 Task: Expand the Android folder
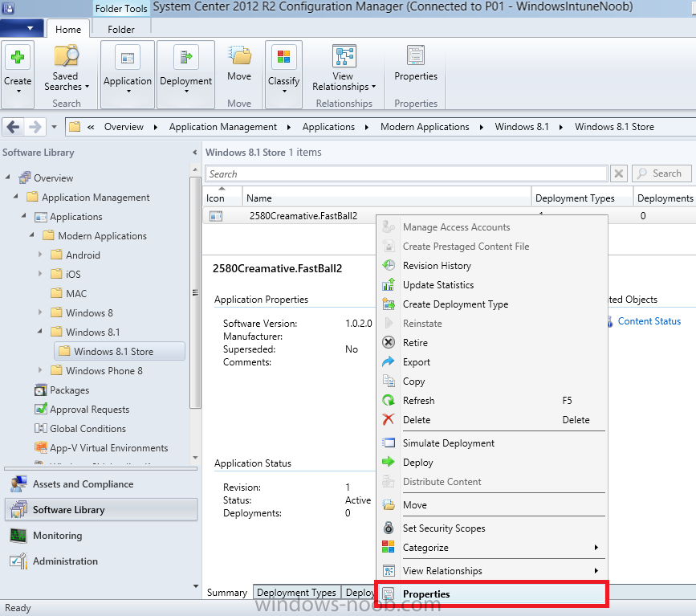point(40,255)
